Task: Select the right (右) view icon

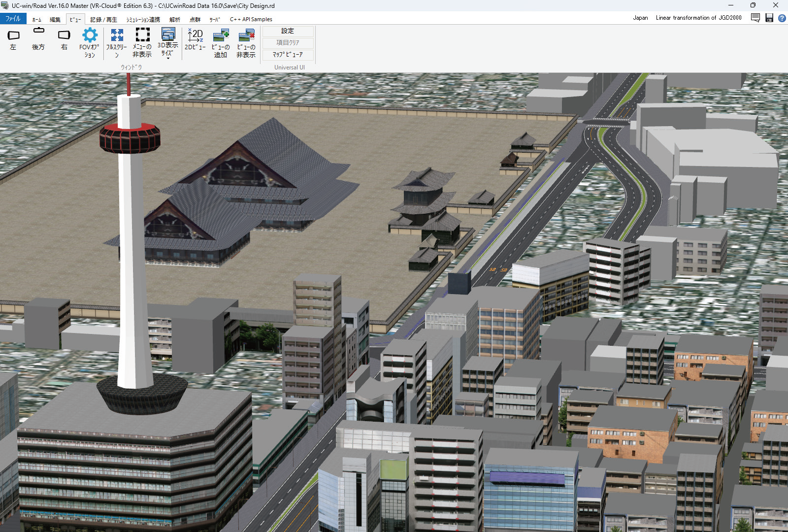Action: click(64, 40)
